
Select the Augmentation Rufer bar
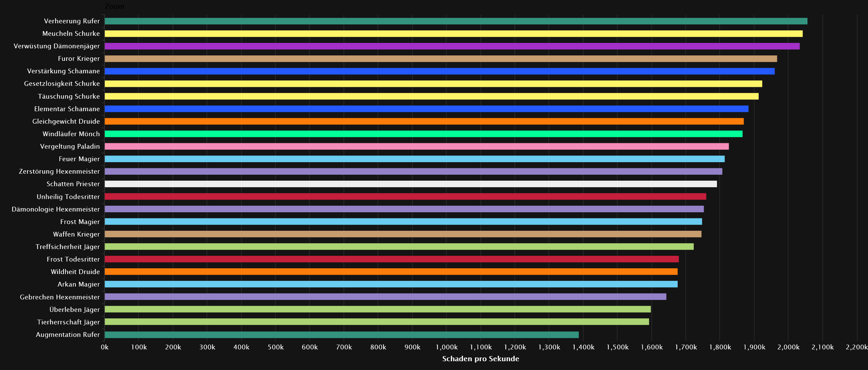pyautogui.click(x=342, y=335)
